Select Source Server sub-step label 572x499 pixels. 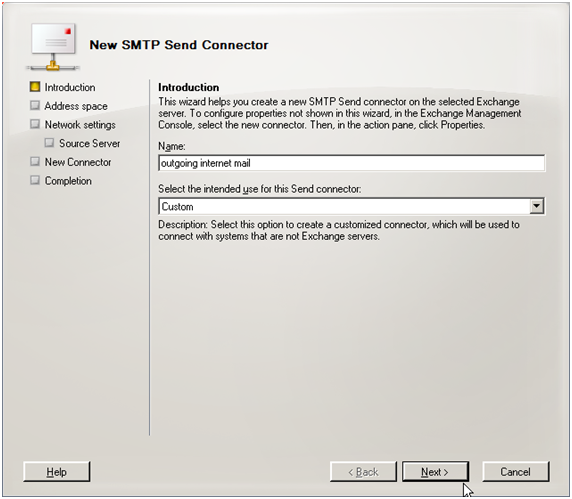pyautogui.click(x=89, y=143)
